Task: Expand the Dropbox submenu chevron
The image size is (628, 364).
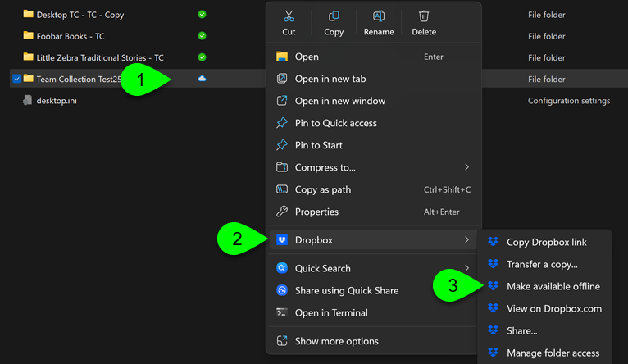Action: point(466,240)
